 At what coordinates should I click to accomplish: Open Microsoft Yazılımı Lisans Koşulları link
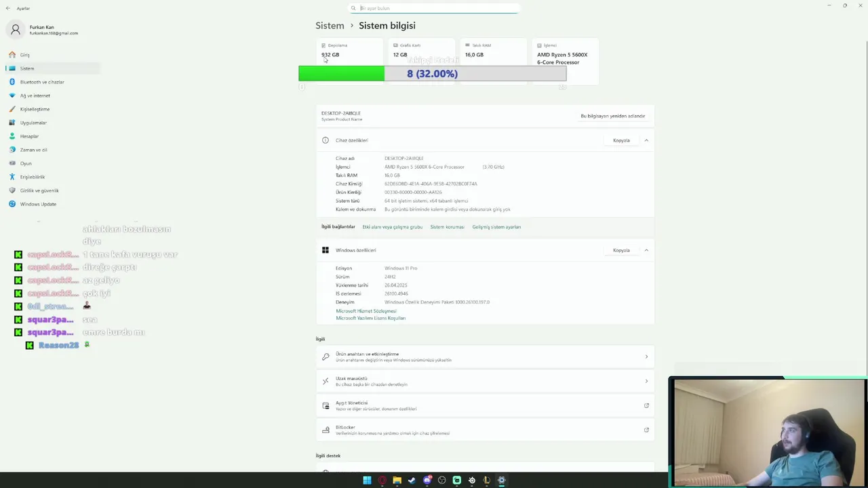click(370, 318)
